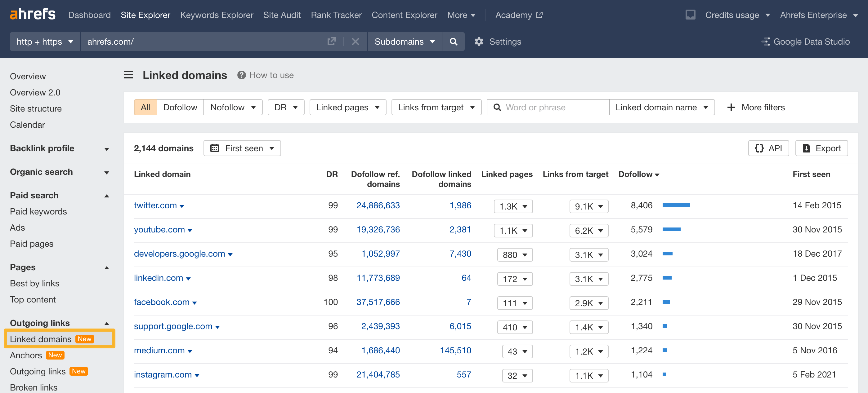
Task: Open Google Data Studio link
Action: coord(805,42)
